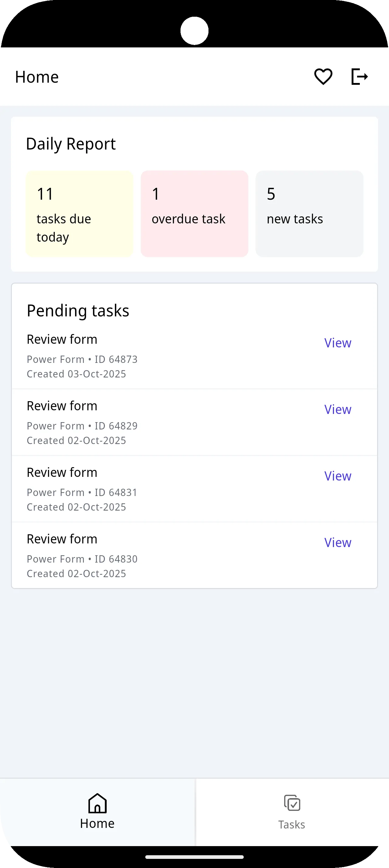Image resolution: width=389 pixels, height=868 pixels.
Task: Open the 5 new tasks card
Action: pos(309,214)
